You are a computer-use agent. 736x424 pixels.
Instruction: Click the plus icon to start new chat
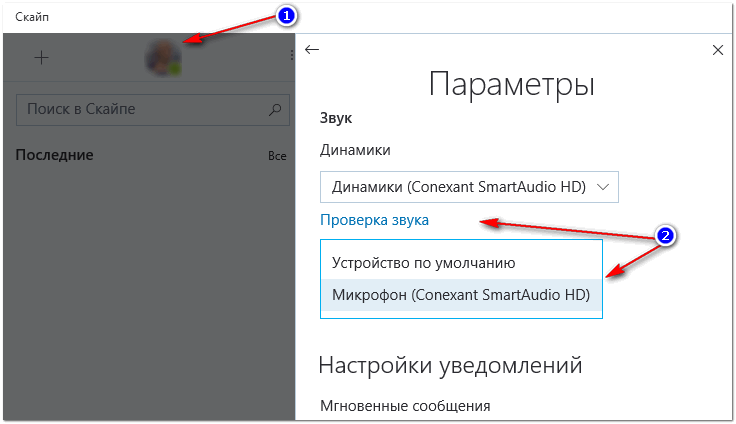pyautogui.click(x=41, y=58)
